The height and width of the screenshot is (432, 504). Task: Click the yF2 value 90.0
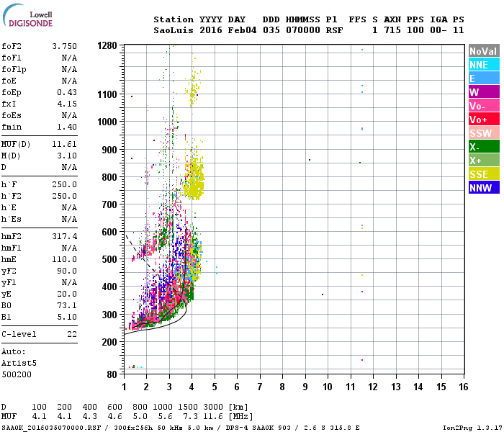coord(67,271)
